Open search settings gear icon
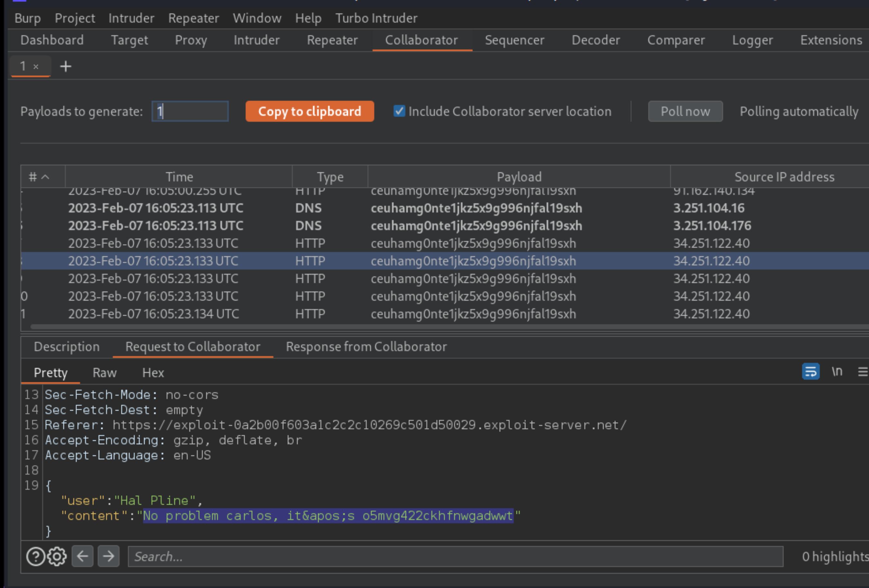The image size is (869, 588). (x=57, y=556)
